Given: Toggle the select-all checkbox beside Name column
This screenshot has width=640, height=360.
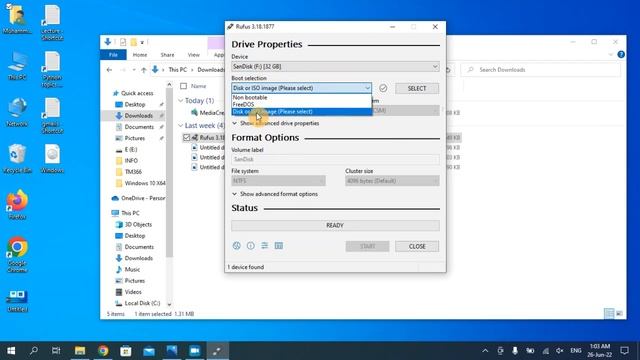Looking at the screenshot, I should [184, 86].
